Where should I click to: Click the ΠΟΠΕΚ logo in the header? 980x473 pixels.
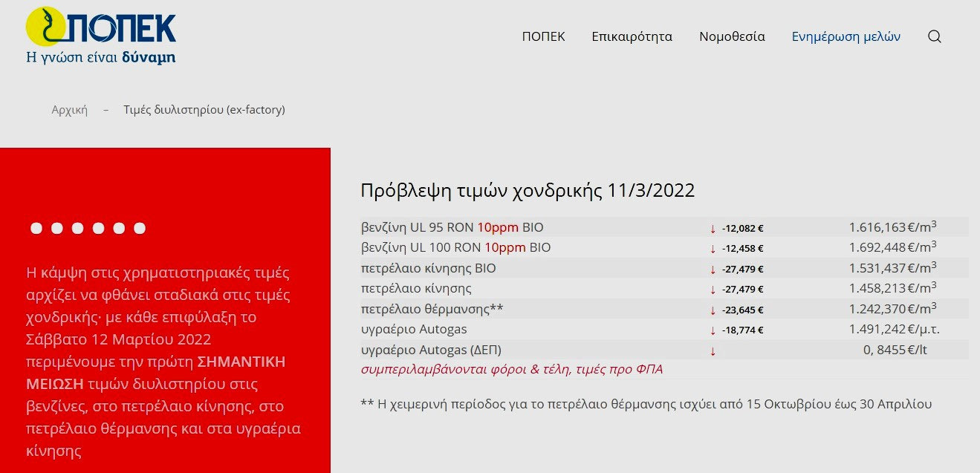pyautogui.click(x=101, y=35)
